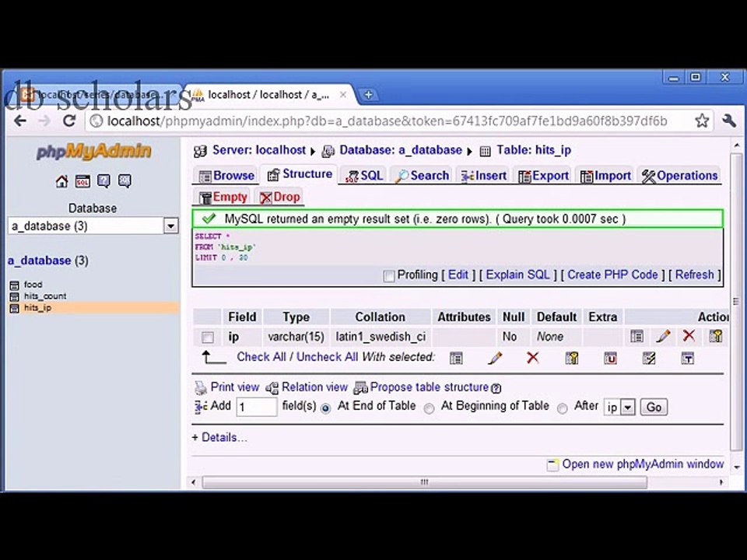Click the With selected unique index icon
This screenshot has height=560, width=747.
point(610,358)
